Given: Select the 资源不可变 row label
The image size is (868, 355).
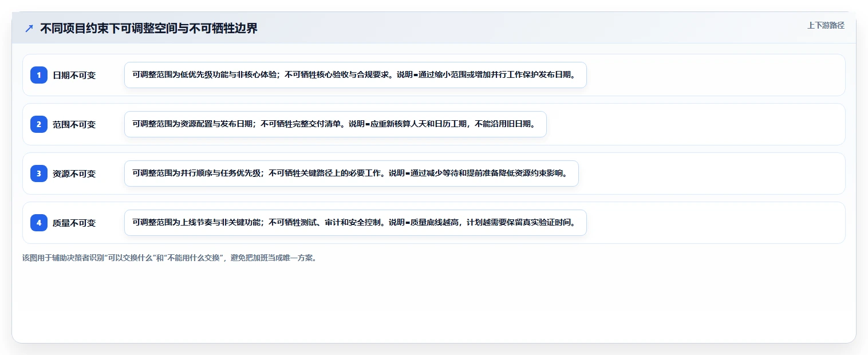Looking at the screenshot, I should coord(74,173).
